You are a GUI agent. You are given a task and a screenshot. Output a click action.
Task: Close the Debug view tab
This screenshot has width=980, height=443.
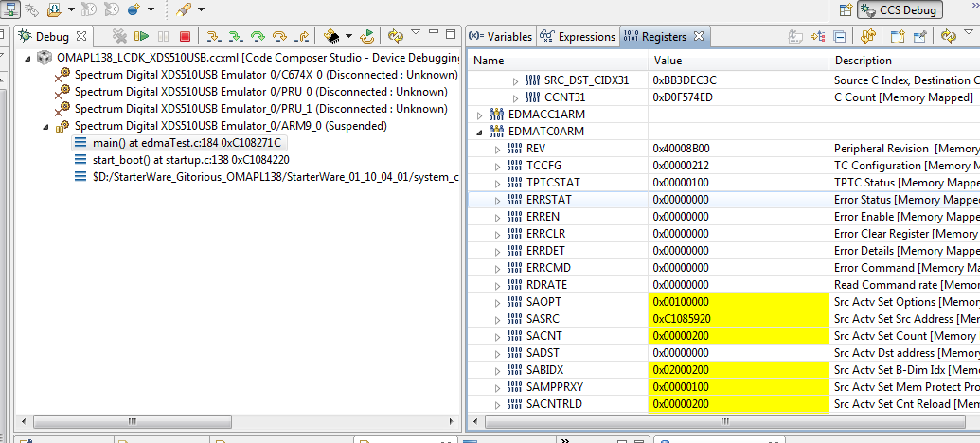pos(81,36)
